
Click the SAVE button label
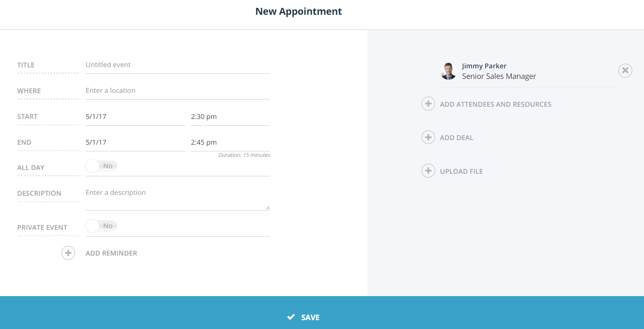[x=310, y=318]
